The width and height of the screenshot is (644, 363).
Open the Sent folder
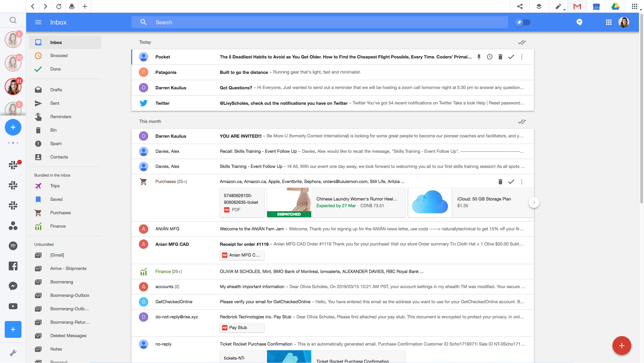65,103
